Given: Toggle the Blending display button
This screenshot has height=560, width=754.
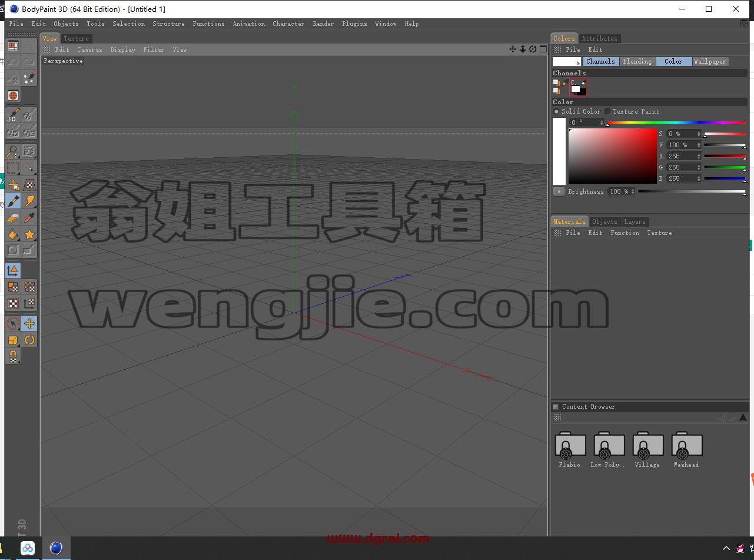Looking at the screenshot, I should [x=637, y=61].
